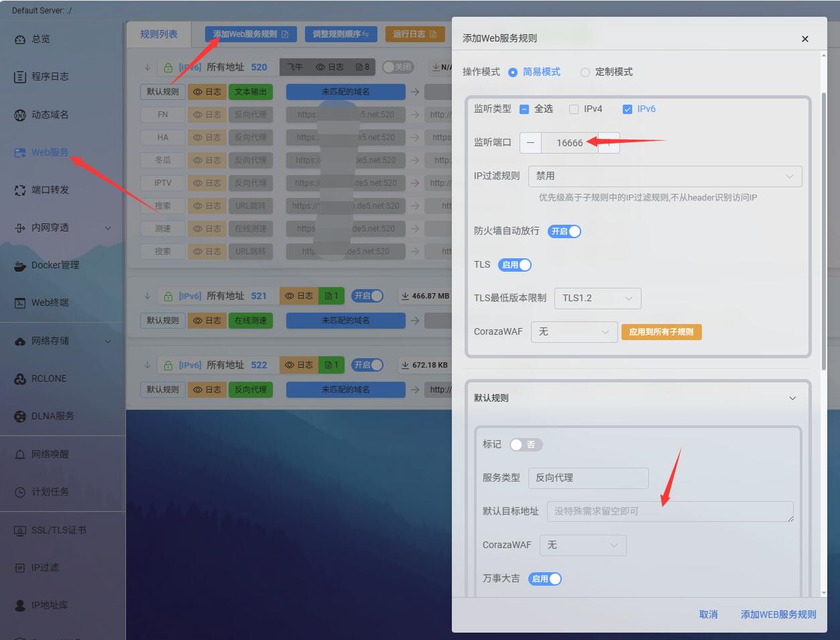Open the Web终端 terminal section
Viewport: 840px width, 640px height.
point(48,303)
